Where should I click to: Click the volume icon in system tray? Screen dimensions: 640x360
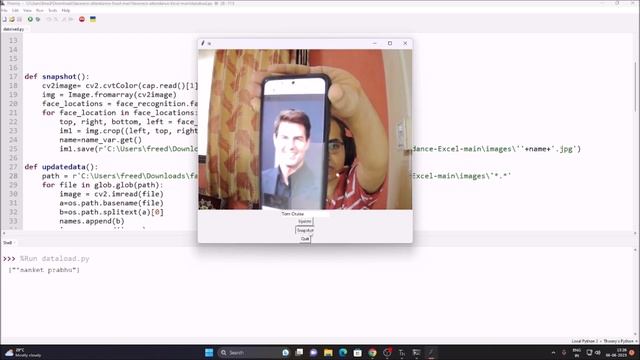pos(598,353)
